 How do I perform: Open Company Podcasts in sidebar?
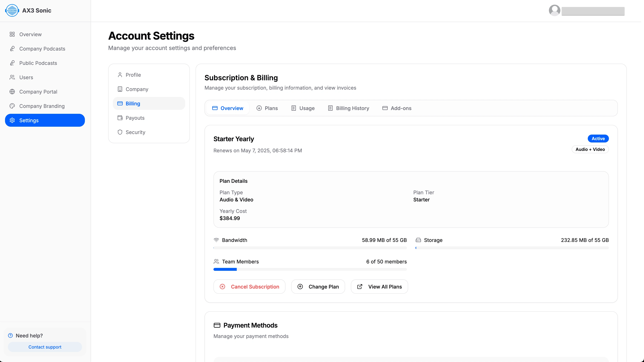pos(45,49)
